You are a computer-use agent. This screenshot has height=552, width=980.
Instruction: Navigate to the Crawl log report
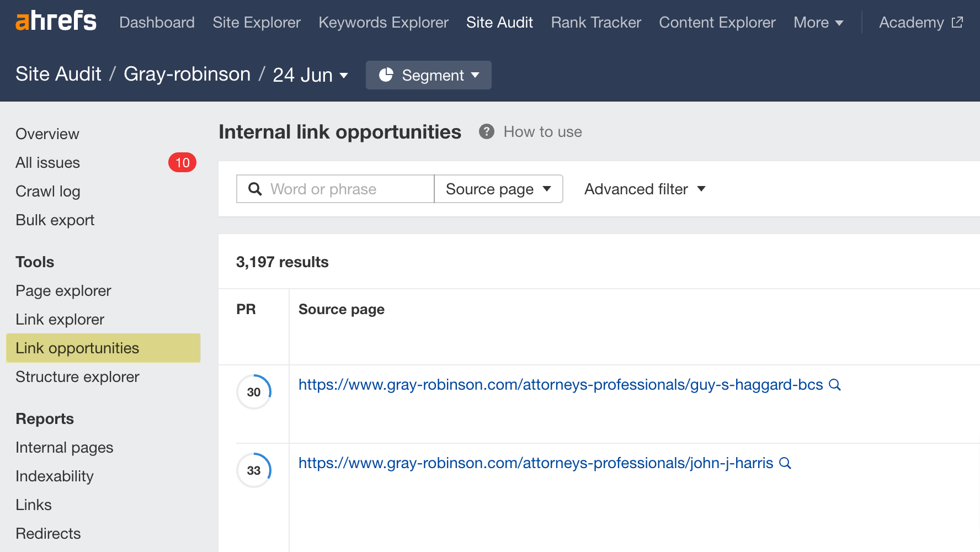tap(47, 191)
